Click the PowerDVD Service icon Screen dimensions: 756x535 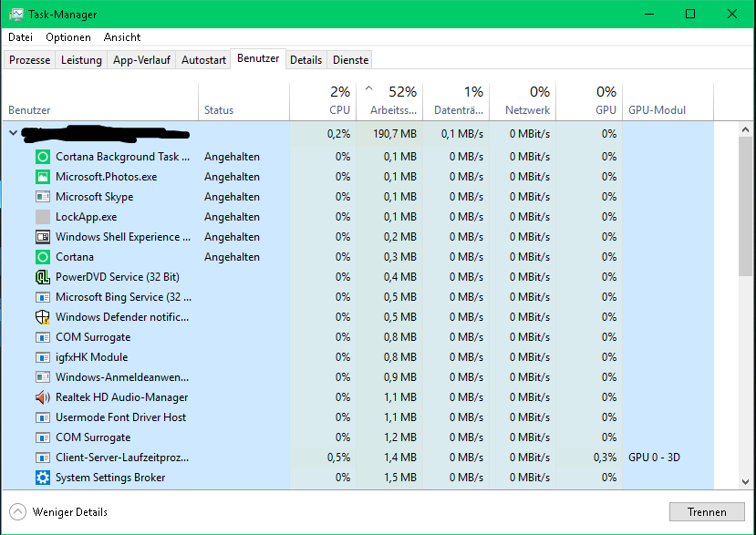pyautogui.click(x=43, y=277)
